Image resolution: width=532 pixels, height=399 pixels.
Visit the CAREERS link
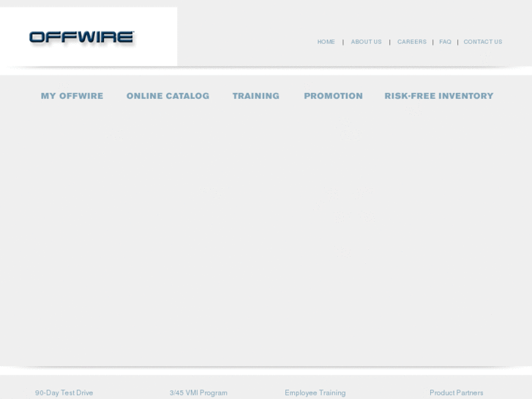click(x=412, y=42)
